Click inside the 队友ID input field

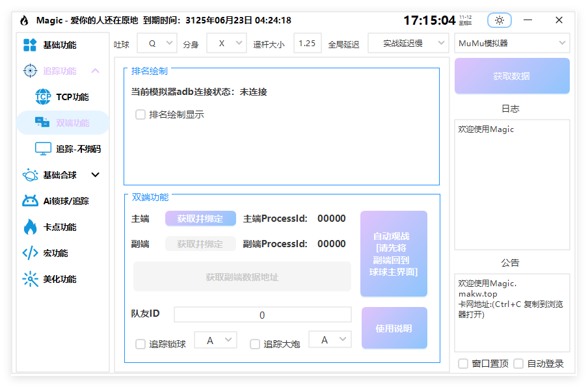(x=262, y=315)
